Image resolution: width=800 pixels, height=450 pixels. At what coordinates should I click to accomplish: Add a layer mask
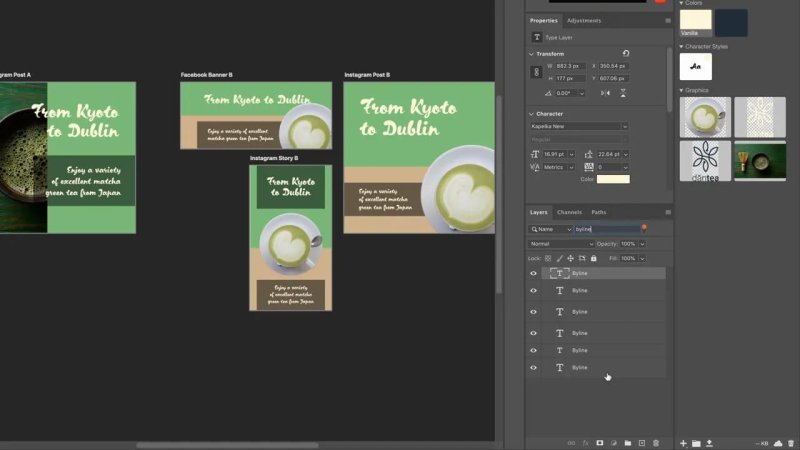point(599,443)
